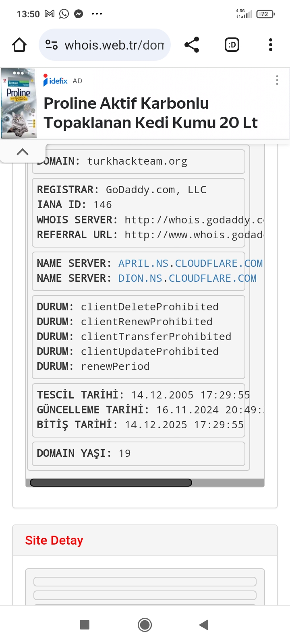Tap the Proline product ad thumbnail
This screenshot has width=290, height=644.
(x=19, y=103)
